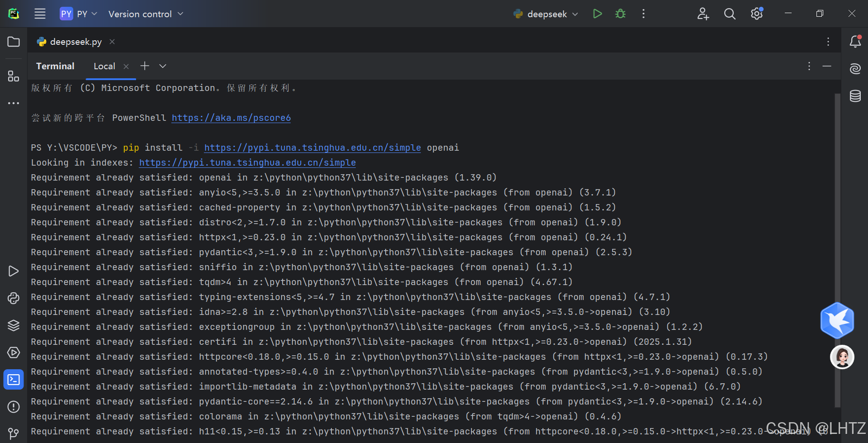The width and height of the screenshot is (868, 443).
Task: Open the Python Console
Action: 13,298
